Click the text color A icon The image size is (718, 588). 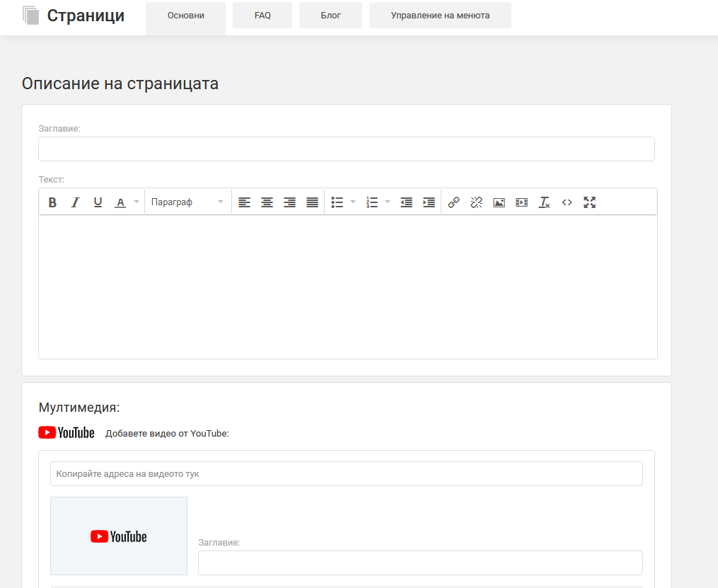pos(120,202)
